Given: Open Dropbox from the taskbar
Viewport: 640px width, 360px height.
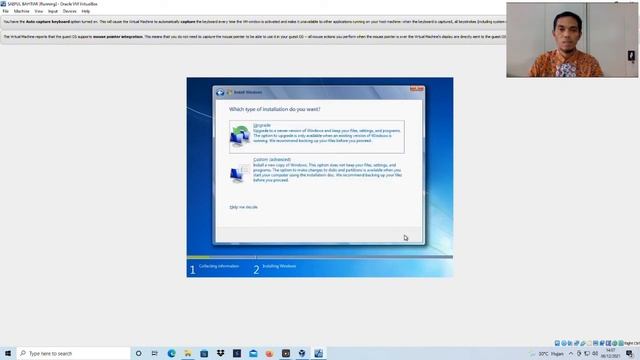Looking at the screenshot, I should coord(220,353).
